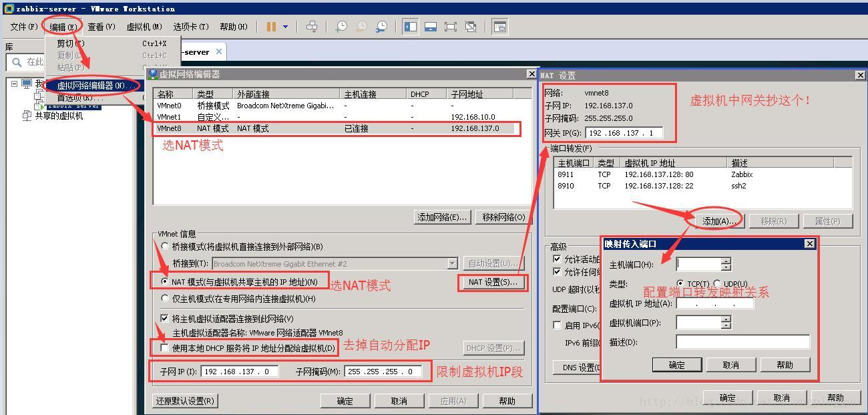Open the 编辑(E) menu
The width and height of the screenshot is (868, 415).
[x=63, y=27]
